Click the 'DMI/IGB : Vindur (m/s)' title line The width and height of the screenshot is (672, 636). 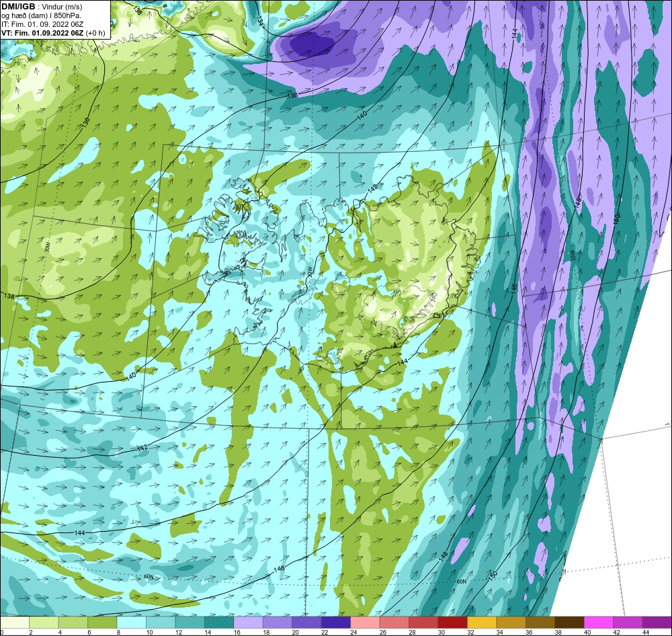(42, 7)
